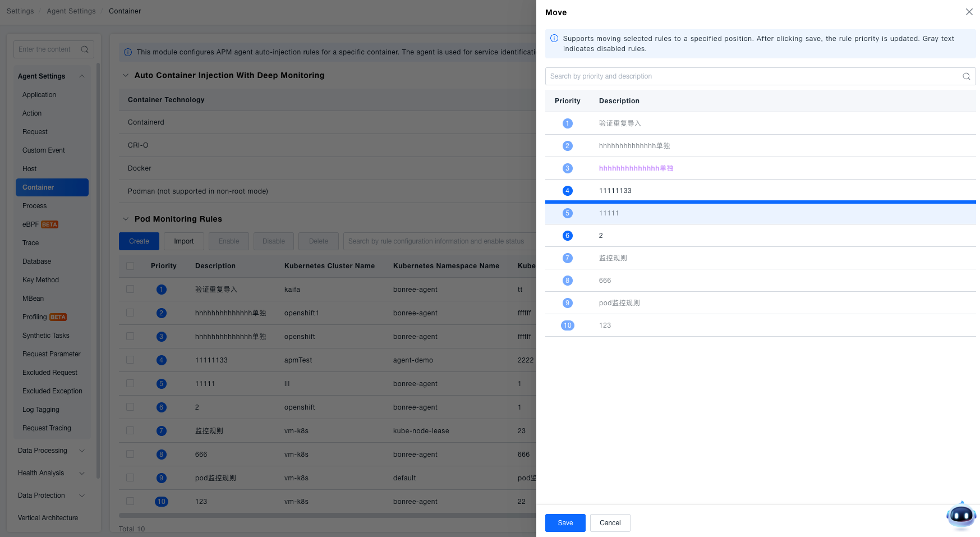980x537 pixels.
Task: Select the priority 4 badge in the Move list
Action: coord(567,191)
